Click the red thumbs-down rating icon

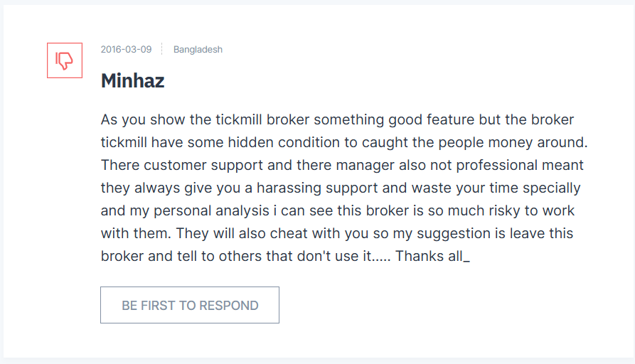[65, 60]
